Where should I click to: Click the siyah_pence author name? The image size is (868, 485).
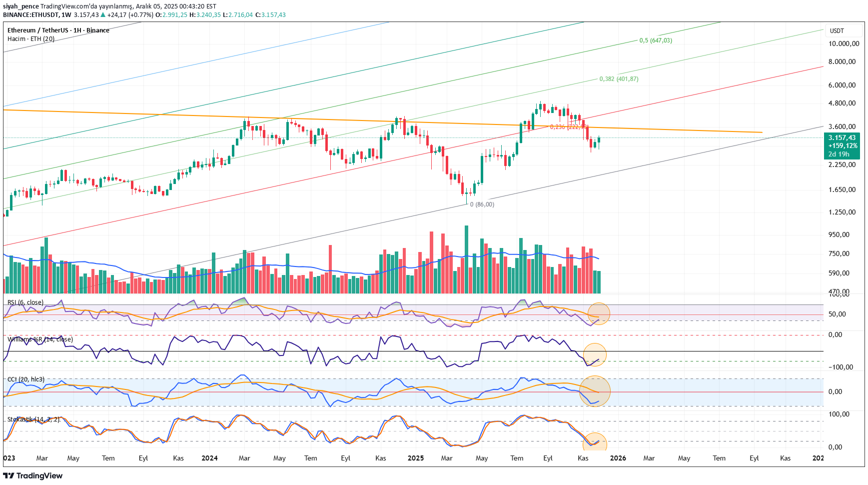coord(21,6)
